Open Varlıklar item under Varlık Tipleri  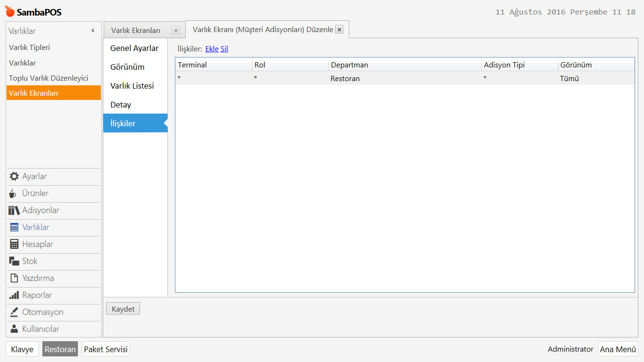(54, 63)
